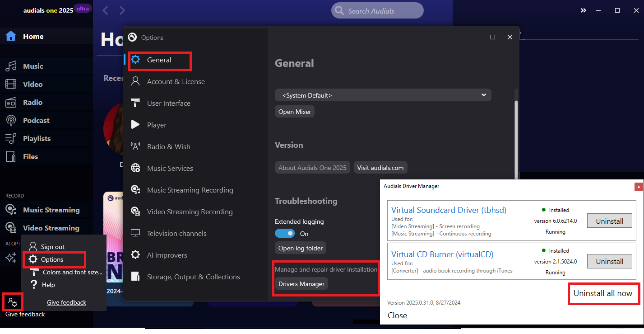Click the Music Streaming Recording options icon
644x334 pixels.
135,190
